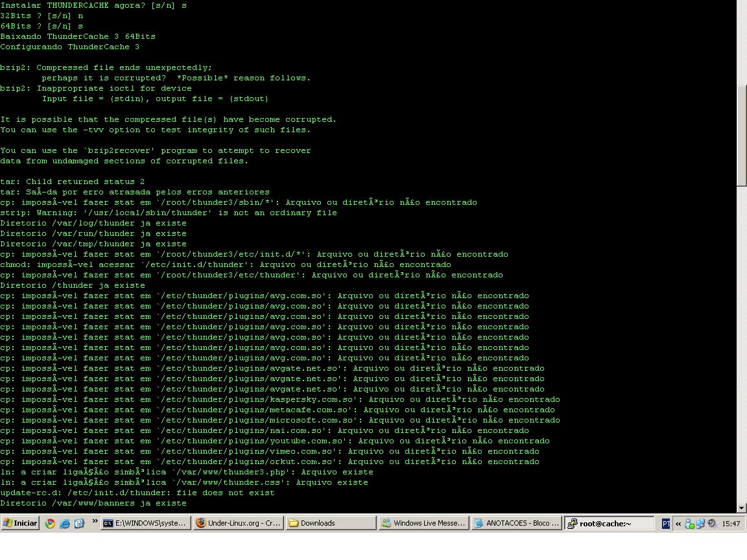The image size is (747, 560).
Task: Click the scrollbar down arrow
Action: [x=742, y=507]
